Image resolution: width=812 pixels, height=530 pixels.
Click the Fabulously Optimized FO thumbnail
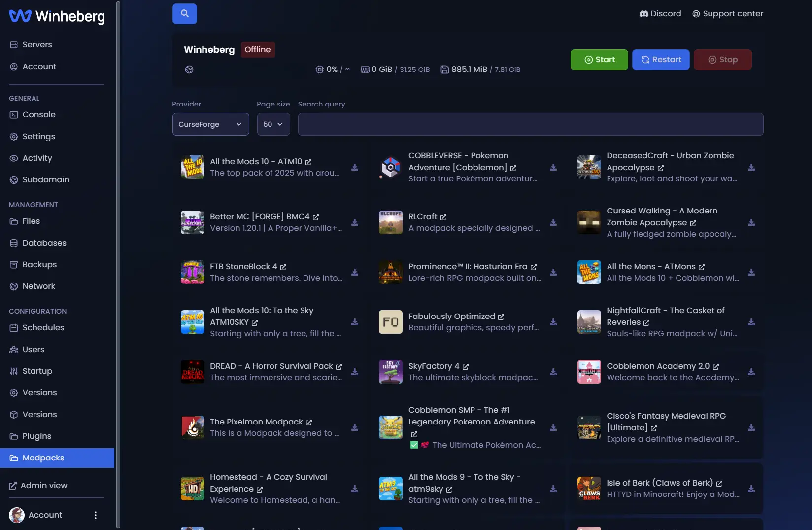391,322
